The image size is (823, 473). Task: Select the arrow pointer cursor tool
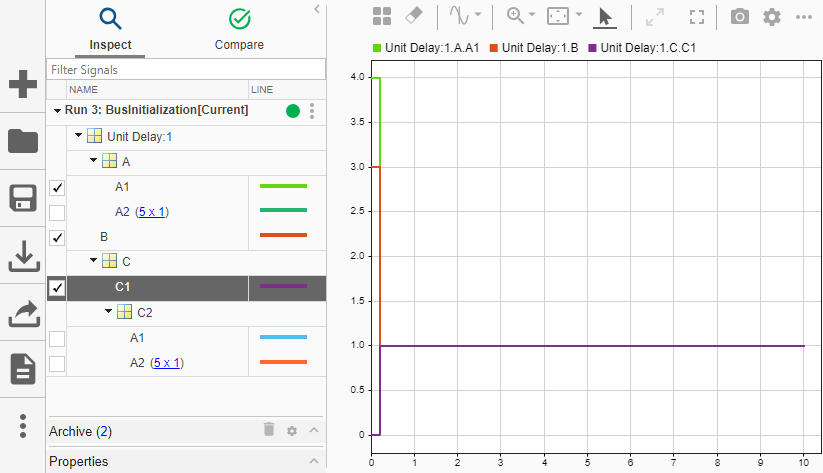pyautogui.click(x=605, y=17)
